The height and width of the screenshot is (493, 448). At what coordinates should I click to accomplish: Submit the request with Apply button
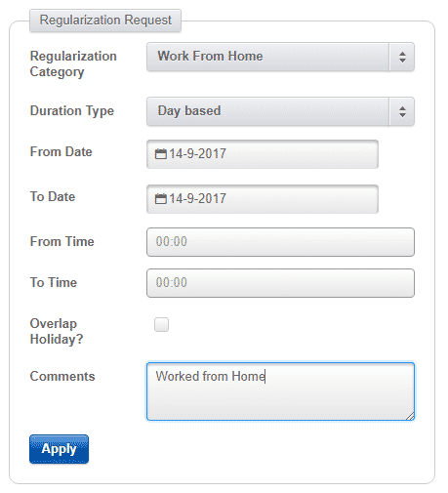(59, 449)
